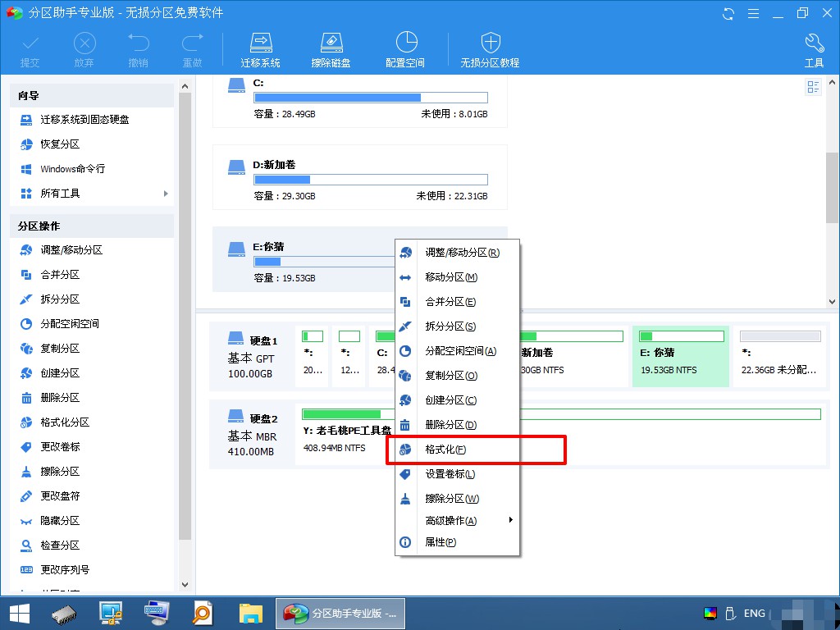Select the 硬盘1 基本 GPT disk label

coord(252,356)
